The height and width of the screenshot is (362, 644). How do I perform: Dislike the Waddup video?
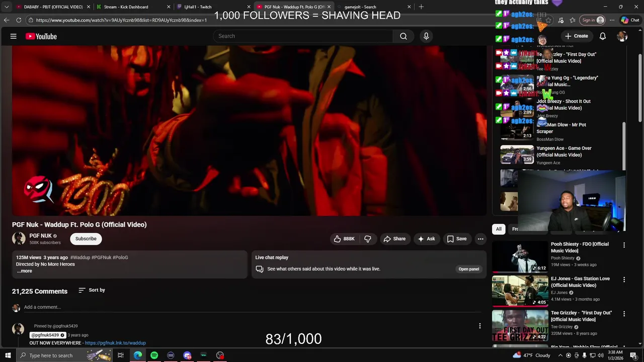coord(368,239)
